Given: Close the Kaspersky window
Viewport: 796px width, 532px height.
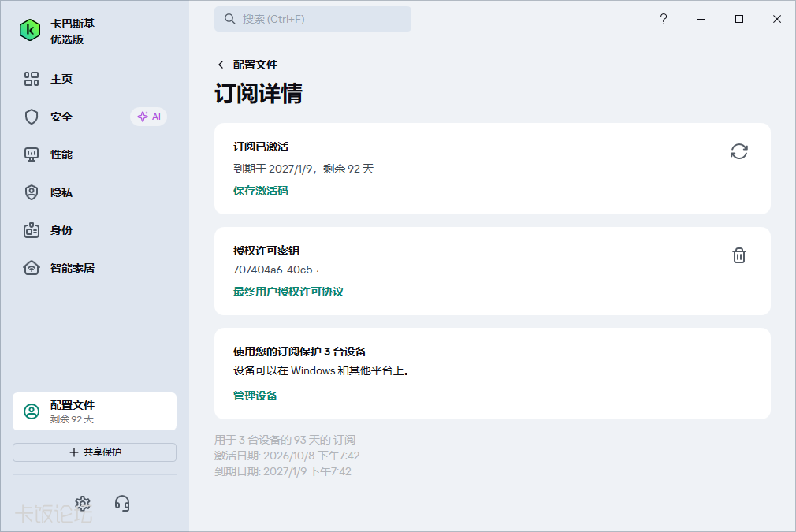Looking at the screenshot, I should click(777, 19).
